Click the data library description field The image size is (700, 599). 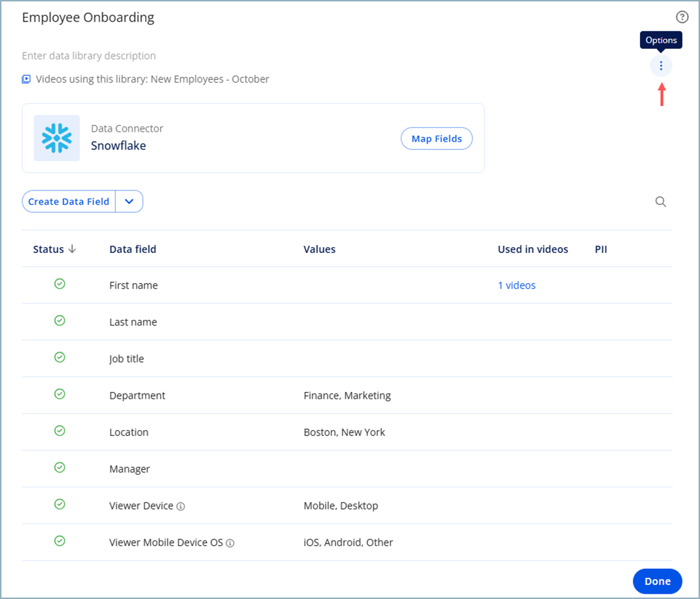click(89, 56)
